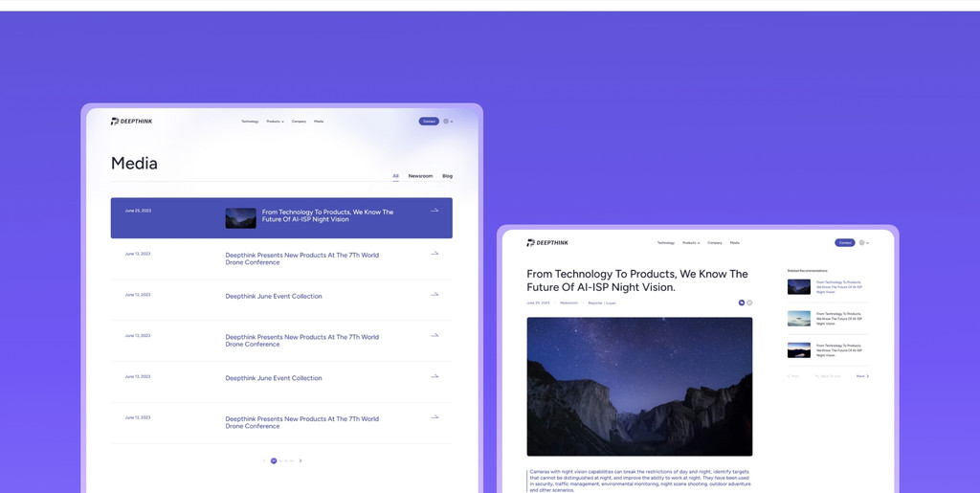Click Next in the related recommendations pager

click(x=862, y=376)
